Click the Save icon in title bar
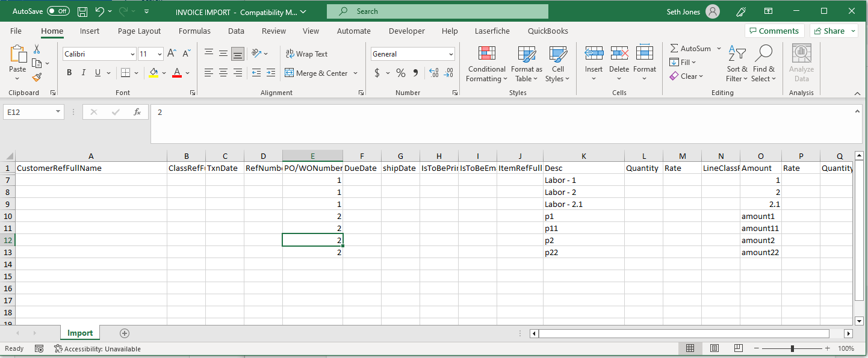The image size is (868, 358). (x=83, y=11)
